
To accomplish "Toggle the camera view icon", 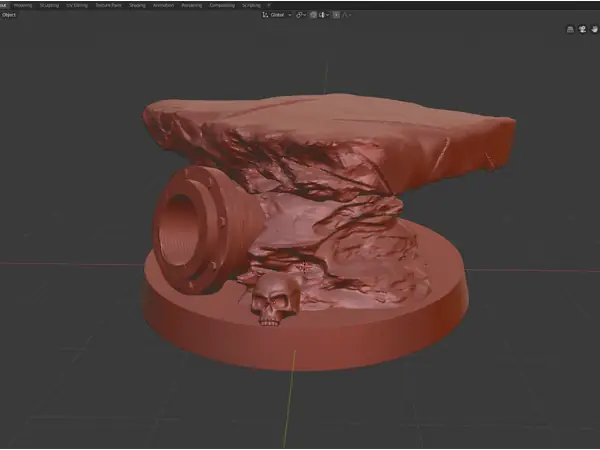I will pos(582,29).
